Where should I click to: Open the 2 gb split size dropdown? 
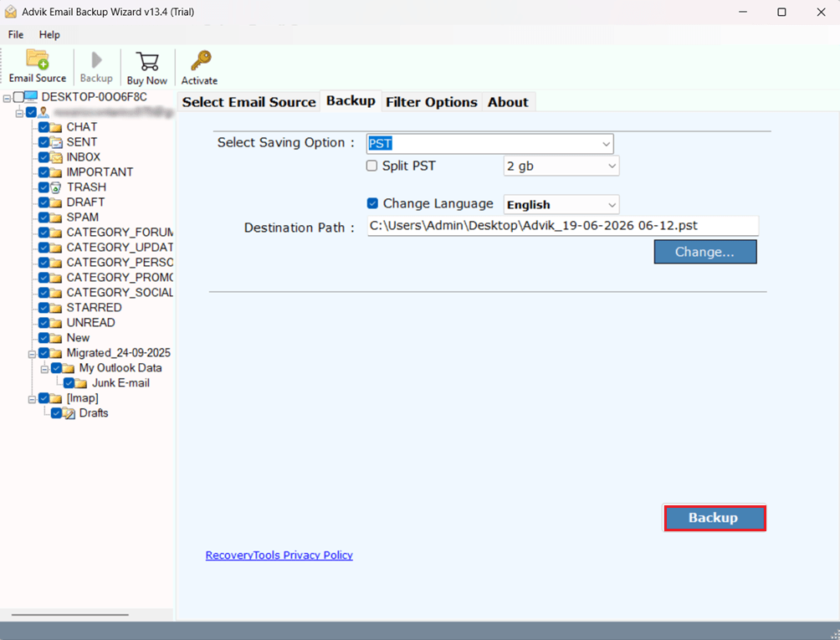pos(561,166)
